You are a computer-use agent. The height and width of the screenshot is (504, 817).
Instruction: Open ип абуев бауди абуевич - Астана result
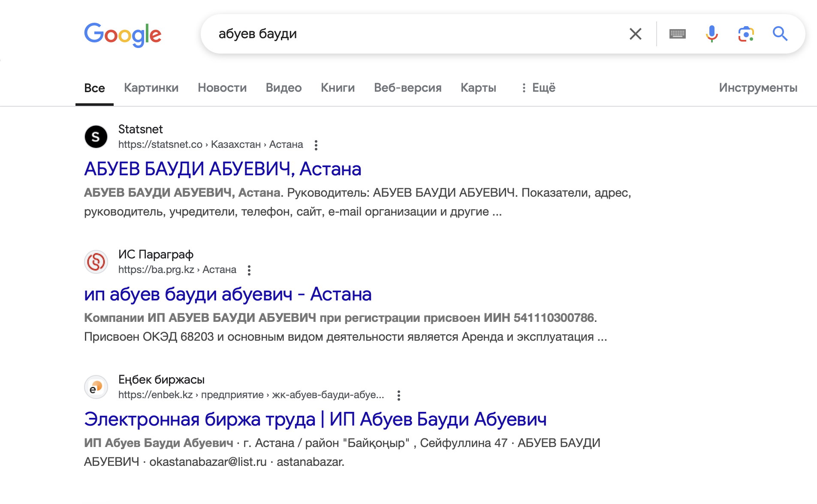[x=228, y=294]
